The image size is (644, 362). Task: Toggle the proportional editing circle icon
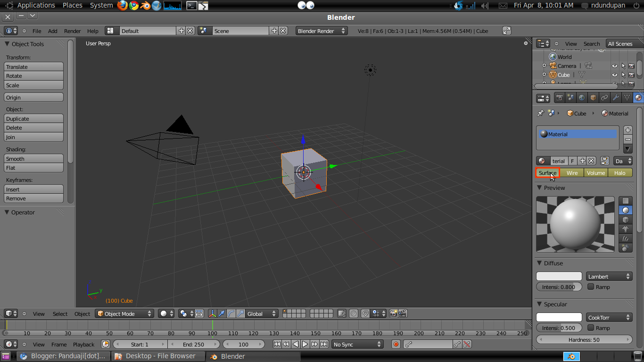[x=354, y=313]
